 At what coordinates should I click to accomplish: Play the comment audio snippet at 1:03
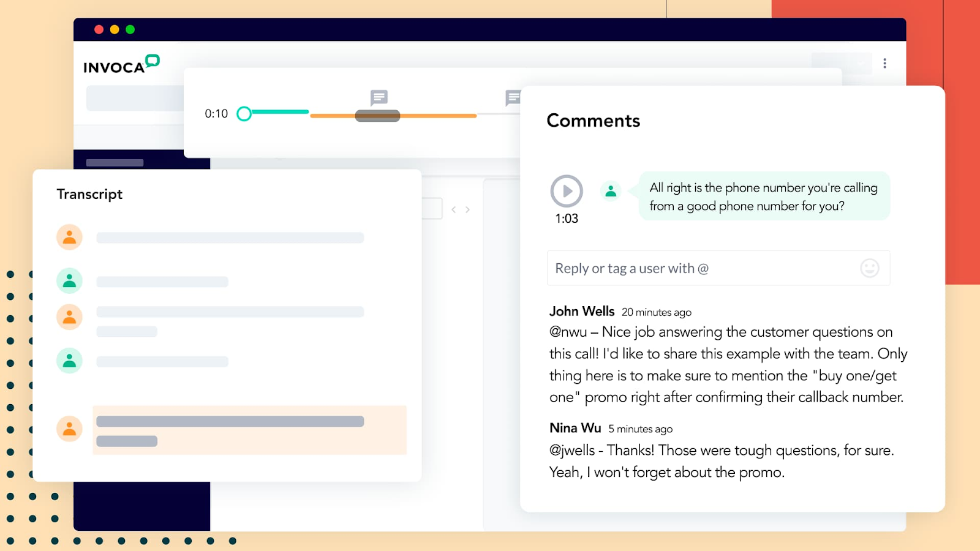(x=567, y=190)
